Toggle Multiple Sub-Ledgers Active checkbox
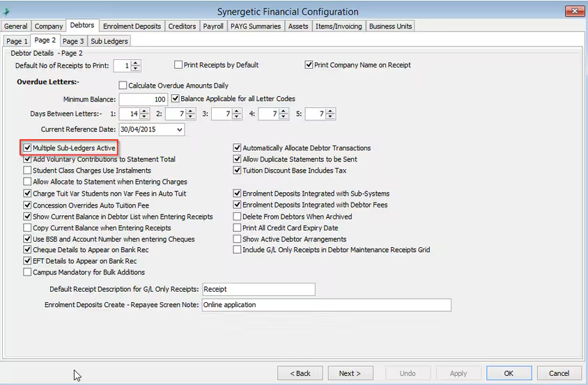588x385 pixels. click(x=27, y=148)
